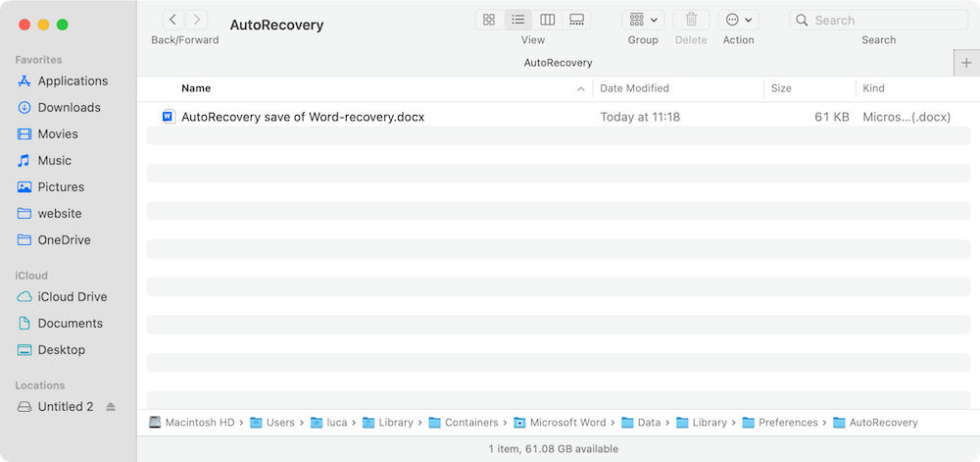Go to Preferences in path bar

pos(781,423)
